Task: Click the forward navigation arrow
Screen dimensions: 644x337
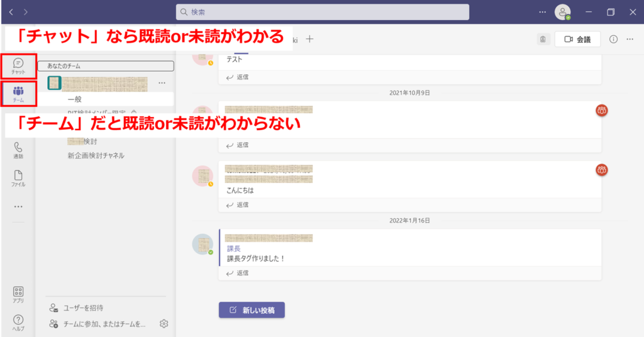Action: pyautogui.click(x=25, y=12)
